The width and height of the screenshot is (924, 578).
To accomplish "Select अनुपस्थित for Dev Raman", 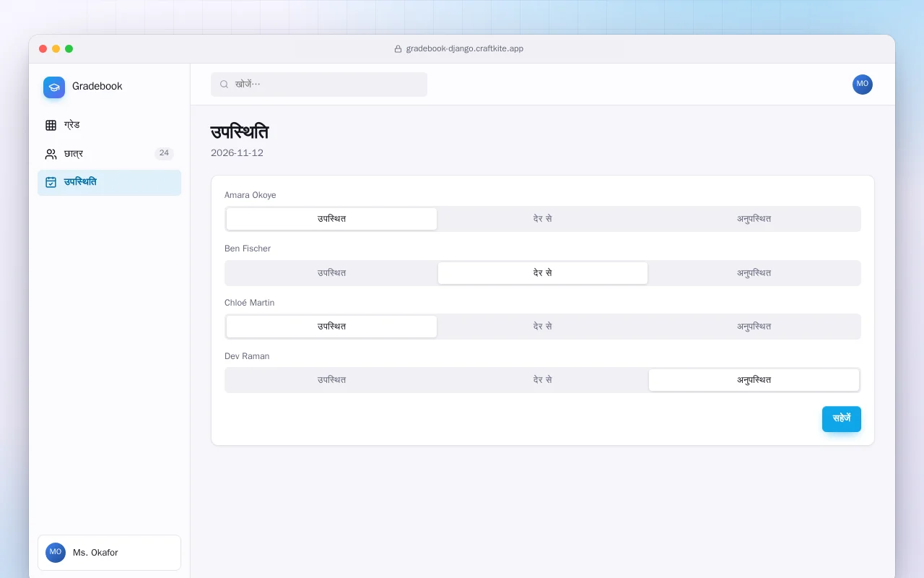I will [754, 380].
